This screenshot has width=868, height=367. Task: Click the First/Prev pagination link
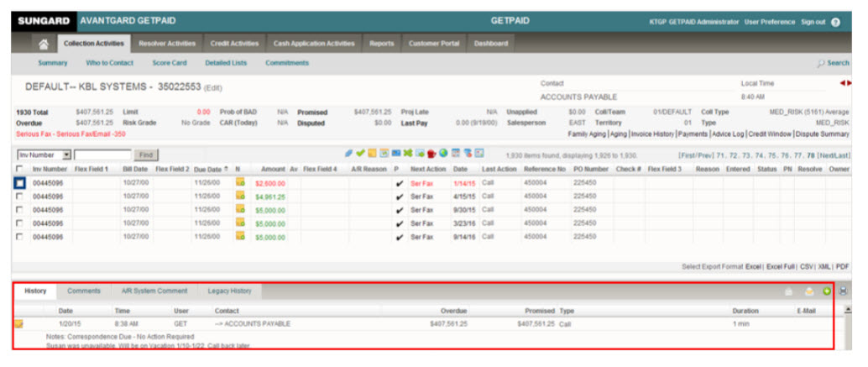[695, 156]
